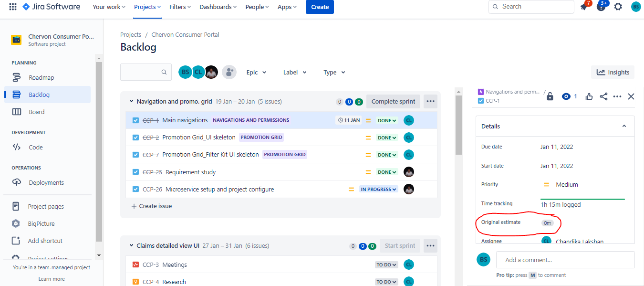
Task: Collapse the Claims detailed view UI sprint
Action: (x=132, y=245)
